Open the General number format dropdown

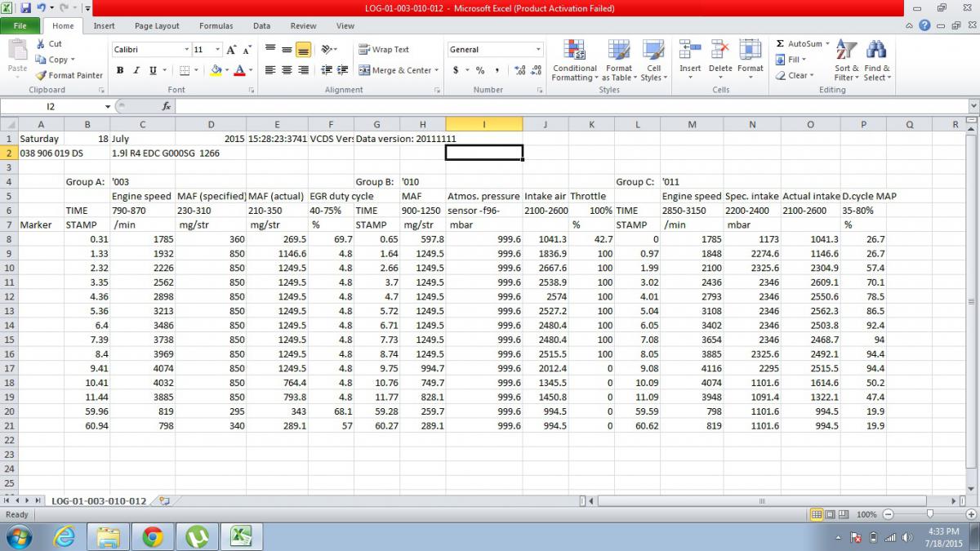coord(537,50)
